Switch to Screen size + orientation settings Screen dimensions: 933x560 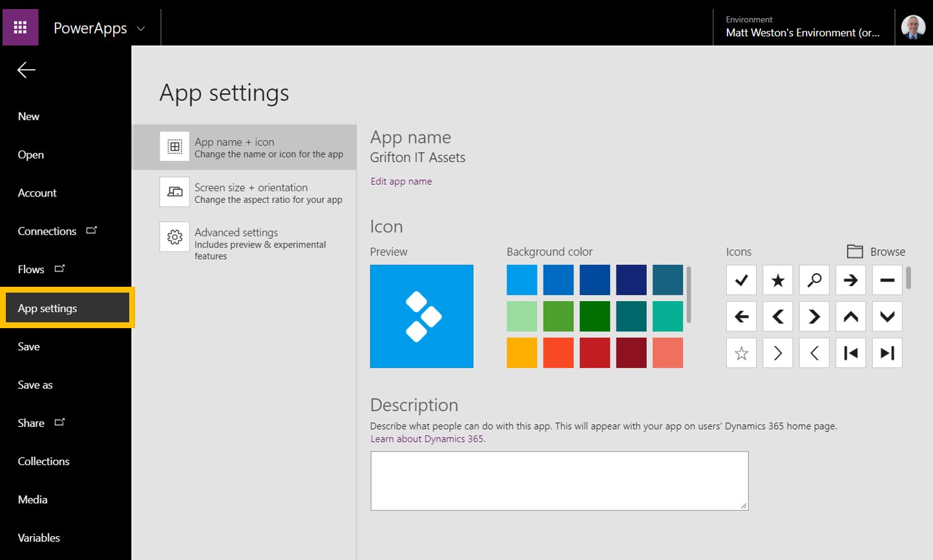click(244, 192)
